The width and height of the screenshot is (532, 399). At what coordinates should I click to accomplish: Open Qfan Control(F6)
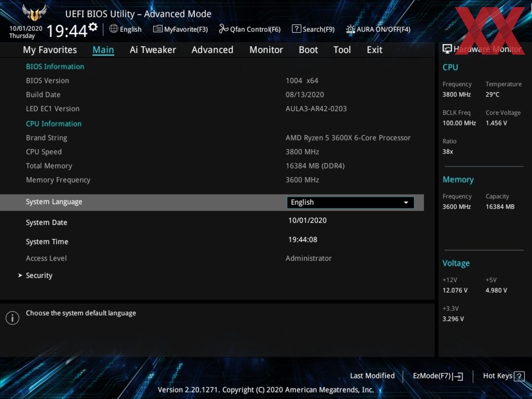(255, 29)
